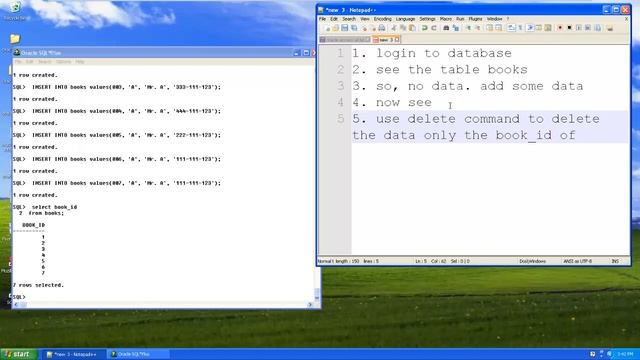
Task: Click the Undo arrow icon in Notepad++
Action: tap(424, 28)
